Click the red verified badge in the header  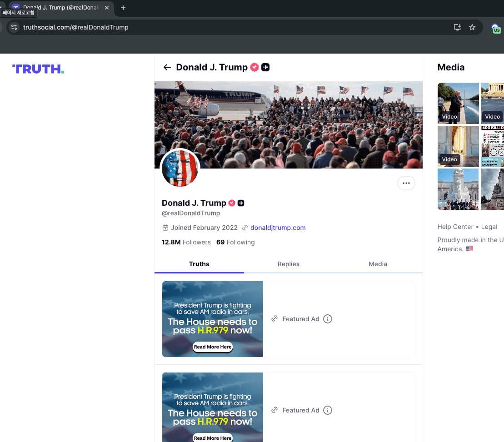(x=254, y=67)
